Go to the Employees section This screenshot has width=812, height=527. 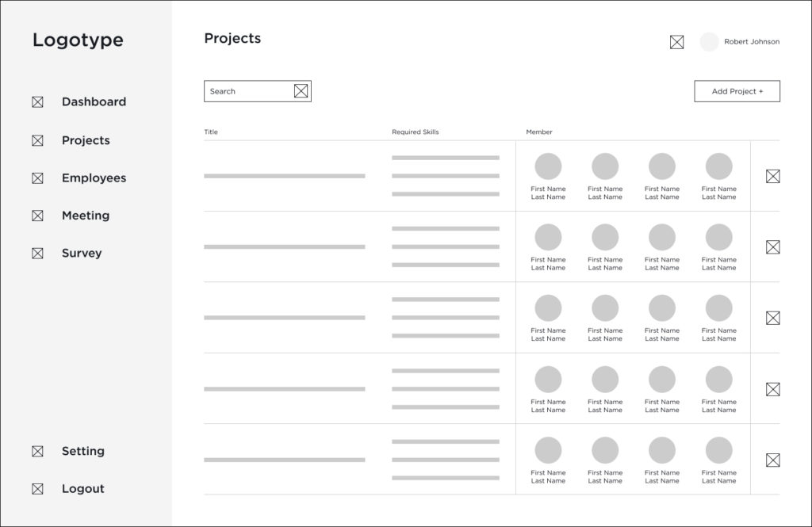click(94, 178)
